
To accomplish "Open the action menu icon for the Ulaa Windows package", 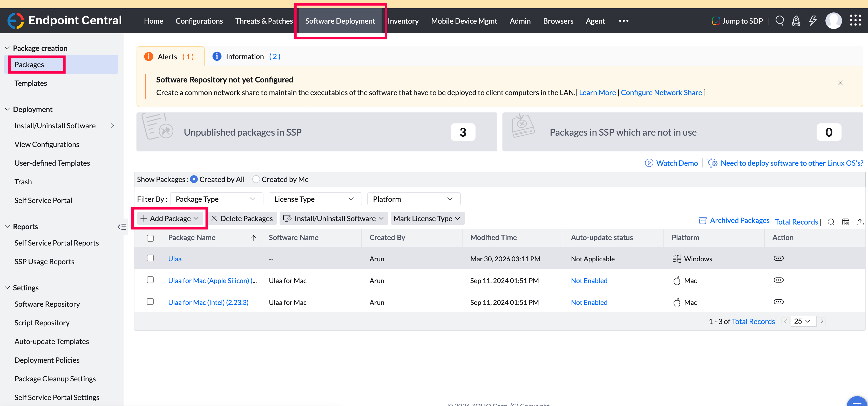I will [778, 258].
